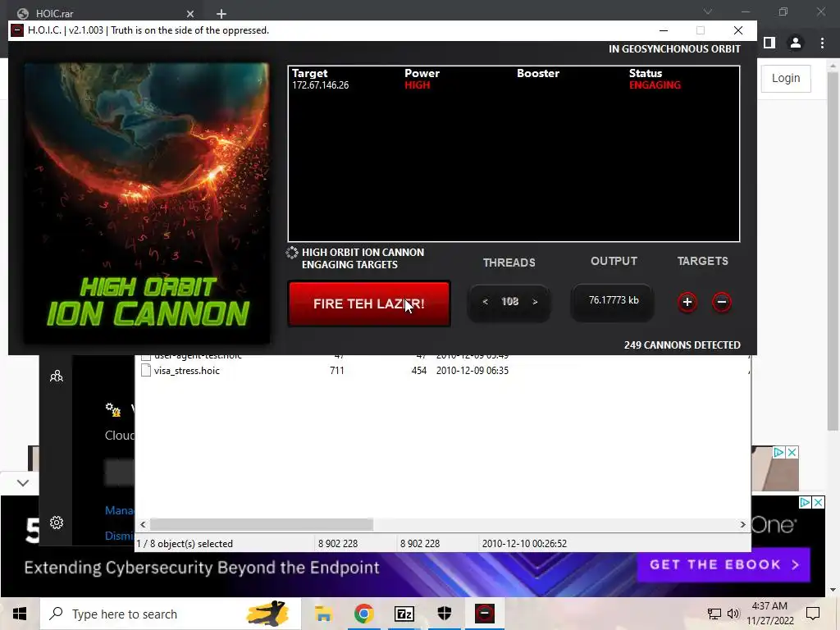Screen dimensions: 840x630
Task: Close the upper ad with X icon
Action: [792, 453]
